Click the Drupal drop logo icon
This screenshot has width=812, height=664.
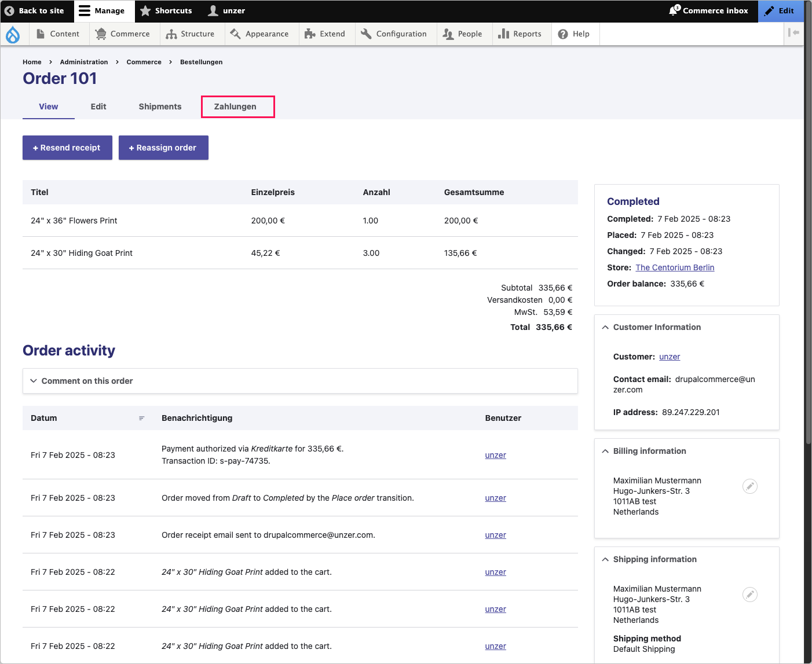pos(13,35)
